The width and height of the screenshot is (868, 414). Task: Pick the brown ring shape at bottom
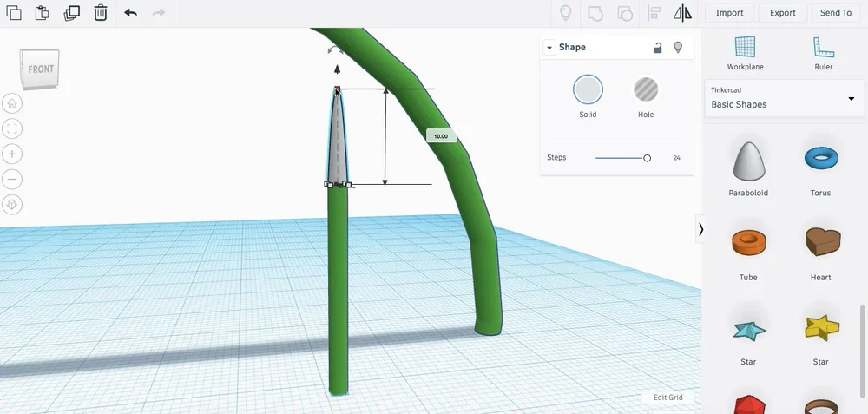pos(821,407)
